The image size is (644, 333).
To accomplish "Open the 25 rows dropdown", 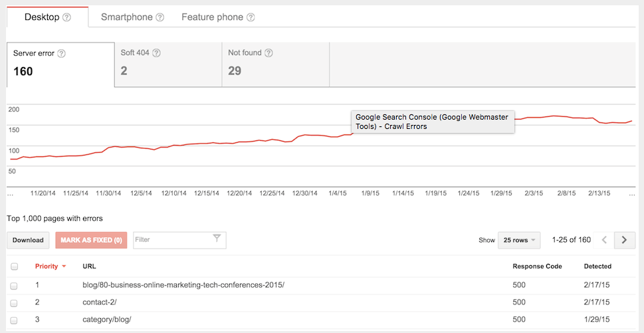I will 519,240.
